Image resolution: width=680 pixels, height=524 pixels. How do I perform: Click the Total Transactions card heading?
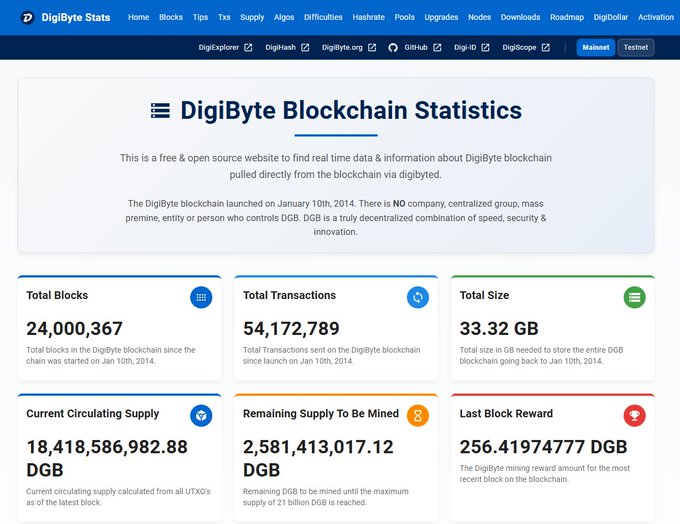coord(289,295)
